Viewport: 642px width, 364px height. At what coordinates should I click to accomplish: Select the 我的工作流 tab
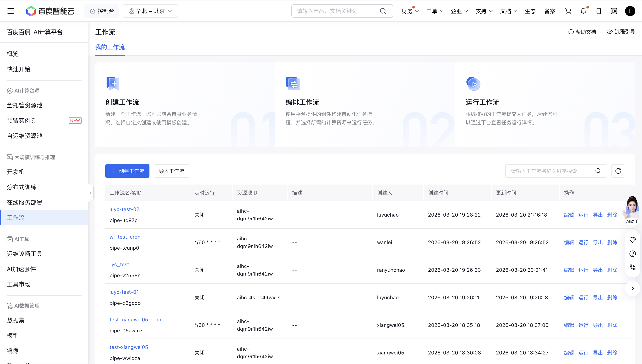[x=110, y=47]
